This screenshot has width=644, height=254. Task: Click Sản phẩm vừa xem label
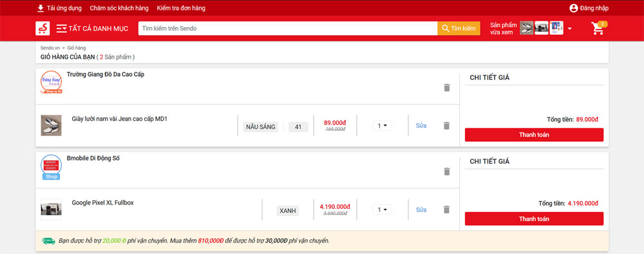(x=504, y=28)
